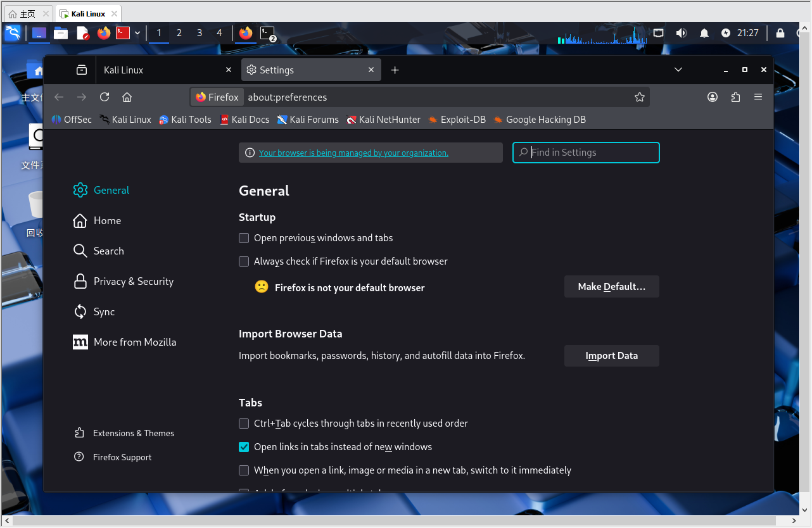The height and width of the screenshot is (528, 812).
Task: Select the terminal window in the taskbar
Action: tap(269, 33)
